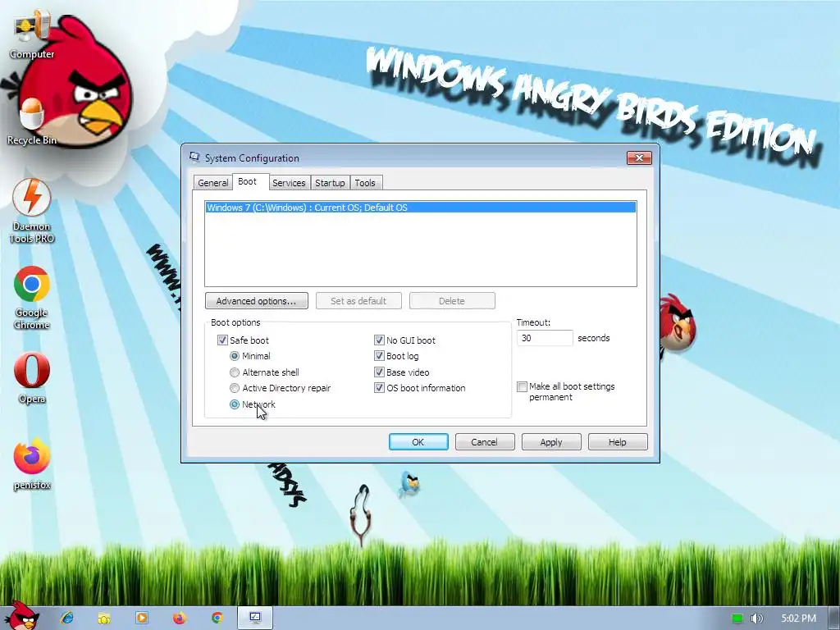Click the Delete button
This screenshot has height=630, width=840.
tap(452, 301)
